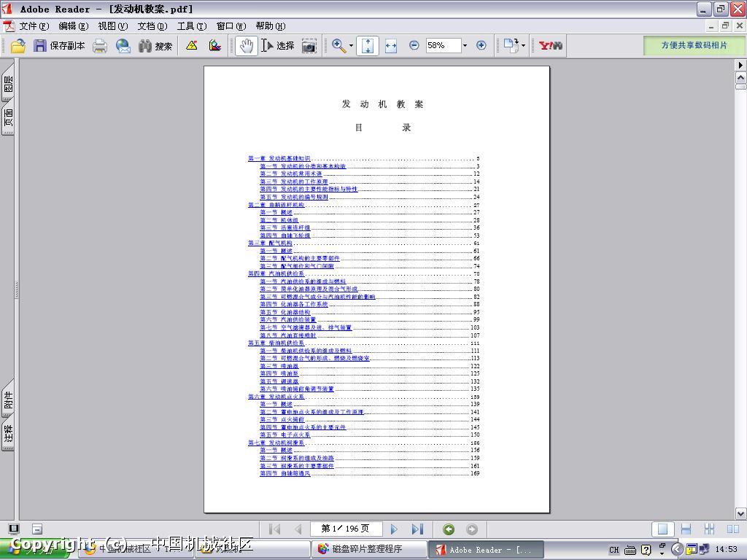This screenshot has width=747, height=560.
Task: Print the document with the printer icon
Action: tap(100, 46)
